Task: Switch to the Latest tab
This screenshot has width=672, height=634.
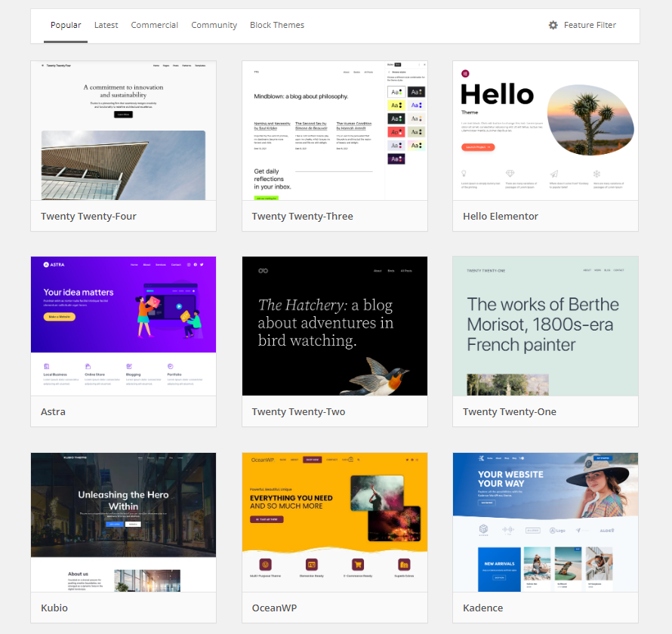Action: pyautogui.click(x=106, y=25)
